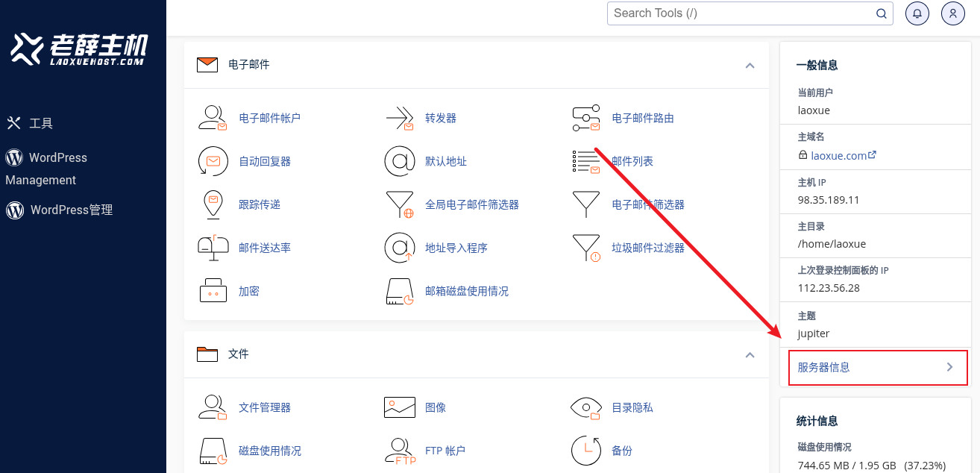Collapse the 文件 section
Viewport: 980px width, 473px height.
[x=750, y=354]
